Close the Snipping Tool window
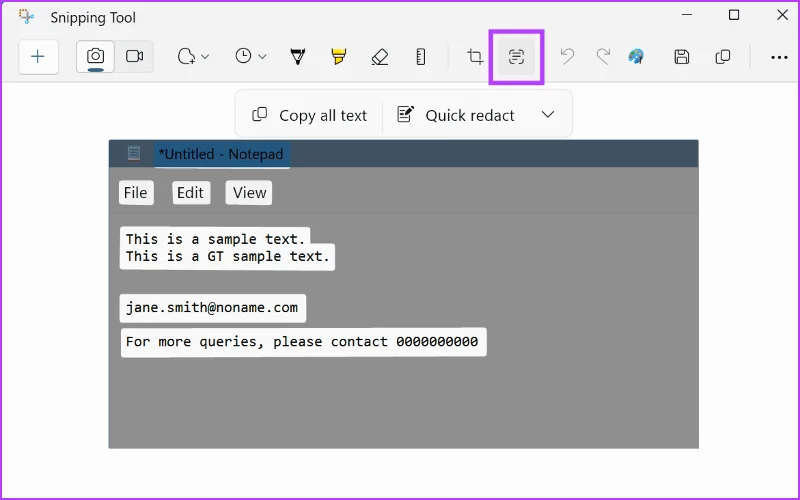Viewport: 800px width, 500px height. click(x=782, y=15)
